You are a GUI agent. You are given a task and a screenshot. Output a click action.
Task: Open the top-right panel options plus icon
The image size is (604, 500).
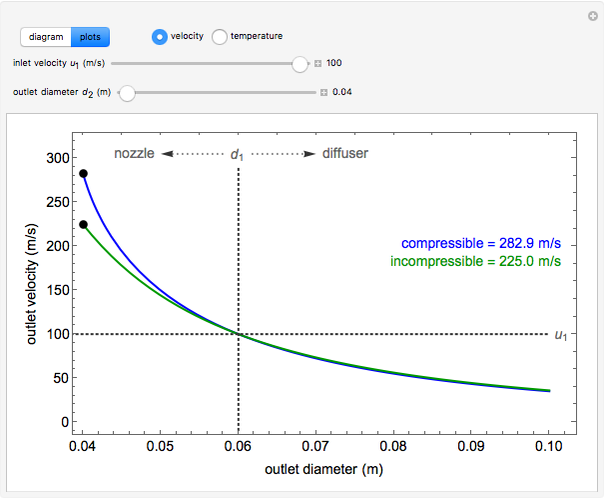point(592,15)
